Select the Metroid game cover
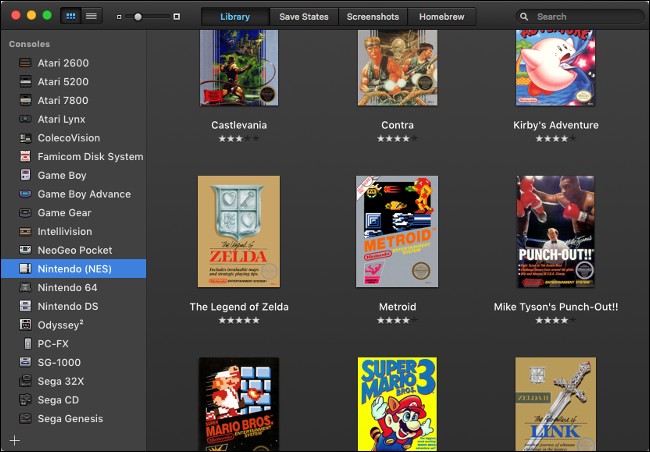The width and height of the screenshot is (650, 452). [x=397, y=232]
